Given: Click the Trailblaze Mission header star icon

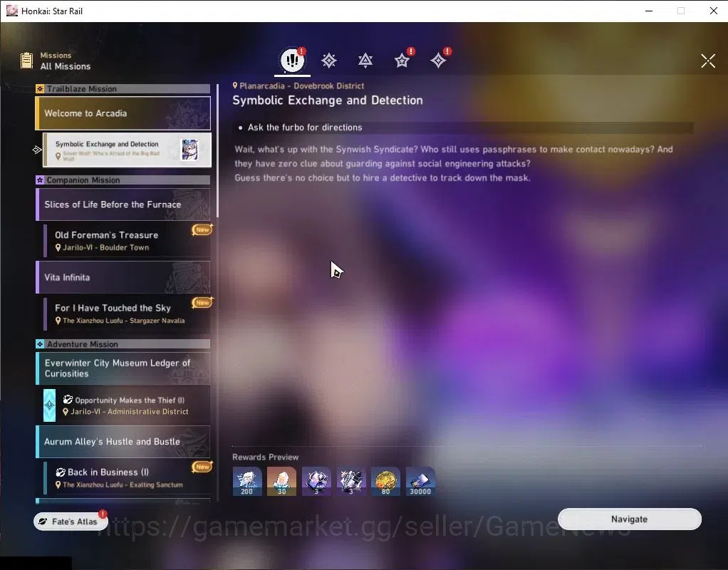Looking at the screenshot, I should (x=40, y=89).
